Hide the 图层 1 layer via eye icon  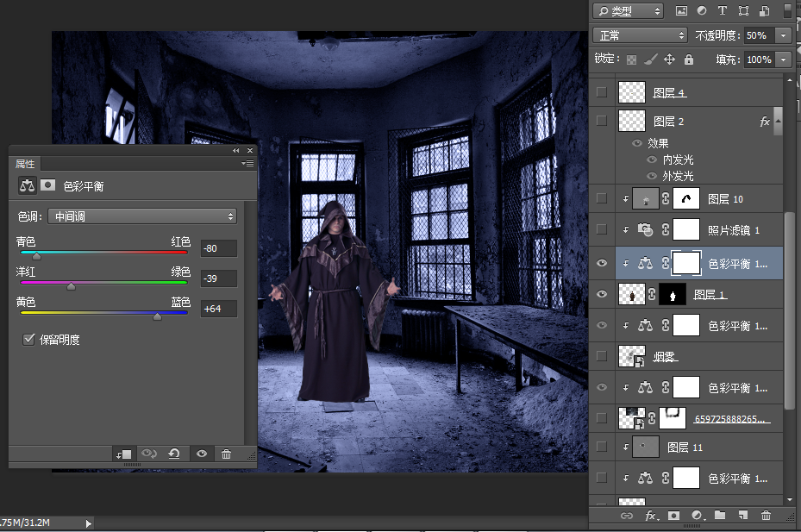point(602,294)
